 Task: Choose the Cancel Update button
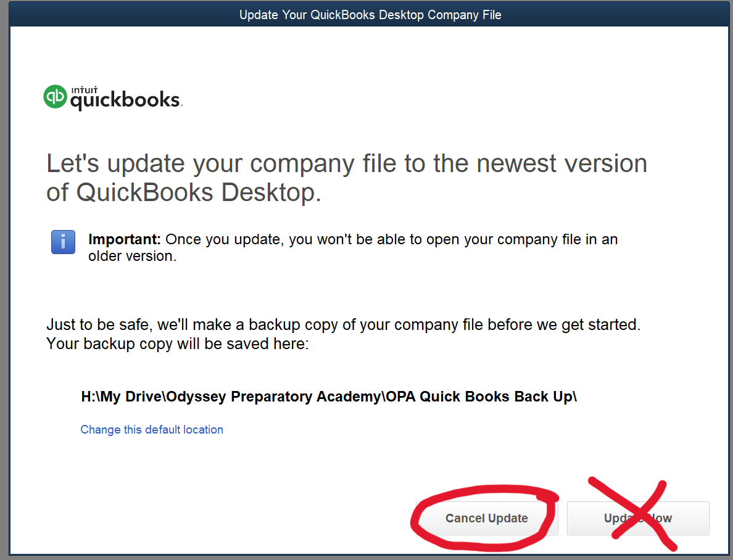[487, 518]
